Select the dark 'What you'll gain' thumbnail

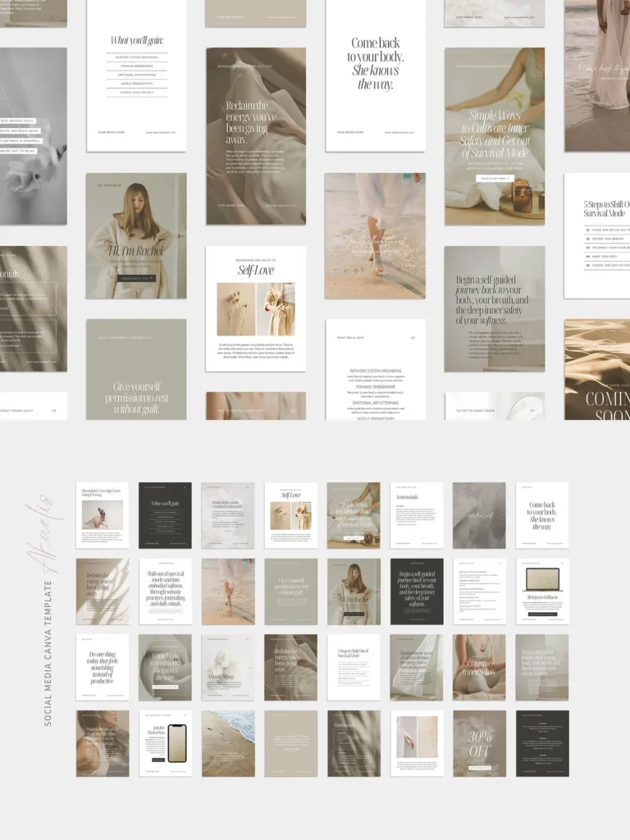click(165, 515)
